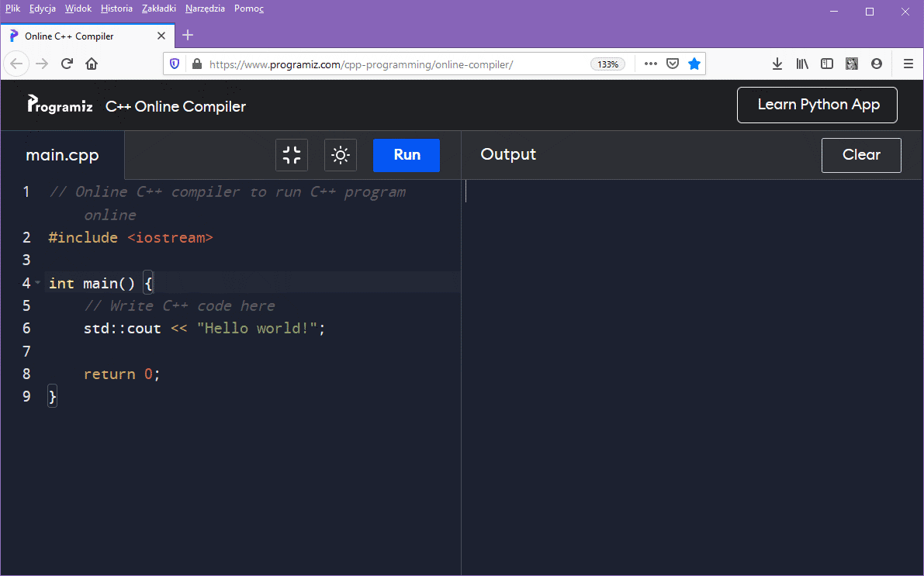Open the downloads arrow icon
Viewport: 924px width, 576px height.
pyautogui.click(x=777, y=64)
